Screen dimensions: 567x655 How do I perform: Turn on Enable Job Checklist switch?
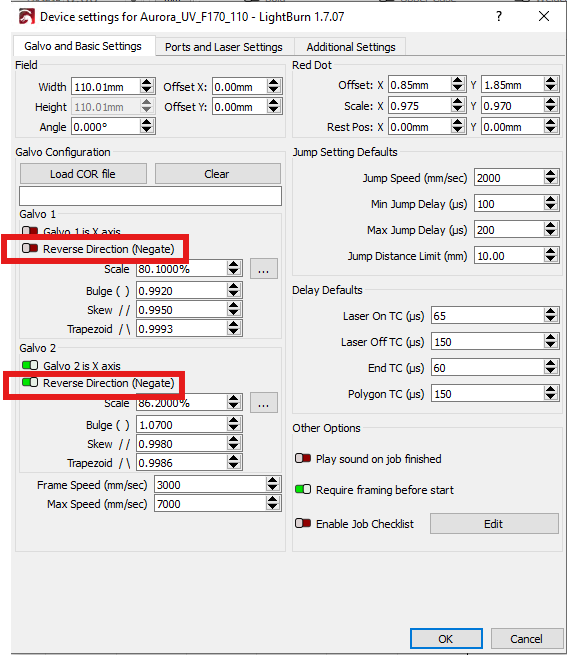click(x=303, y=523)
